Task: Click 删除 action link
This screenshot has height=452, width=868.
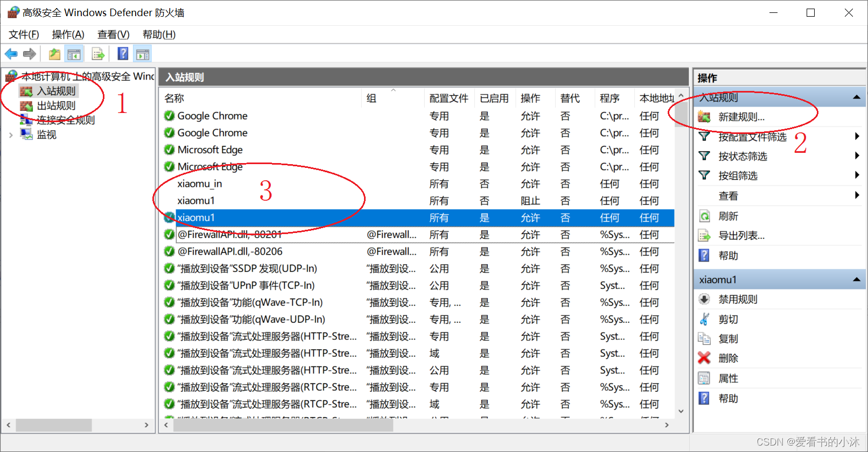Action: click(x=728, y=358)
